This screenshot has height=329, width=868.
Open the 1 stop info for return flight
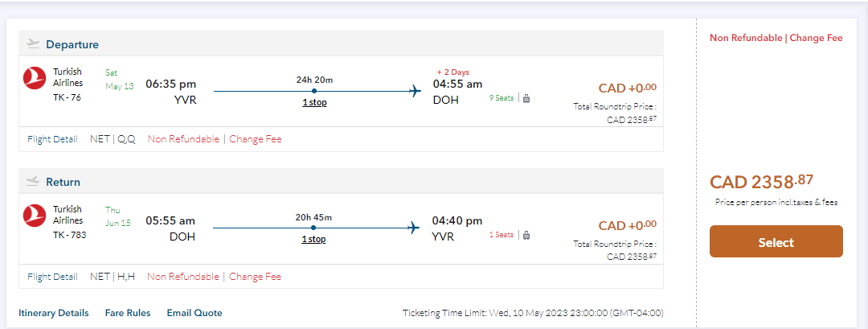(314, 239)
